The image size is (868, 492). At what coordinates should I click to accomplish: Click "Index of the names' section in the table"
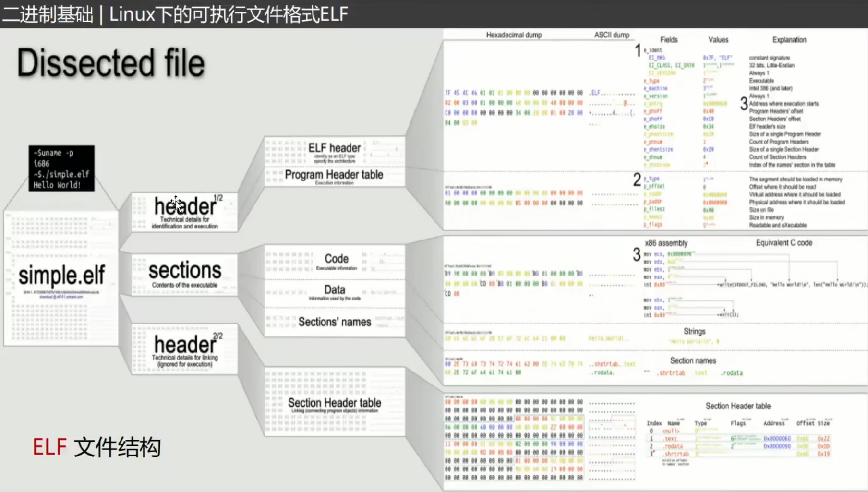792,165
